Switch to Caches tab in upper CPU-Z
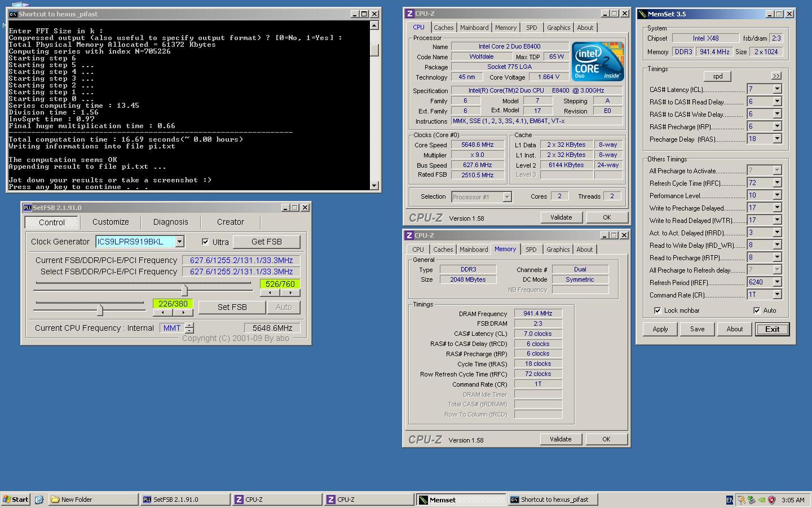Screen dimensions: 812x508 pos(443,28)
